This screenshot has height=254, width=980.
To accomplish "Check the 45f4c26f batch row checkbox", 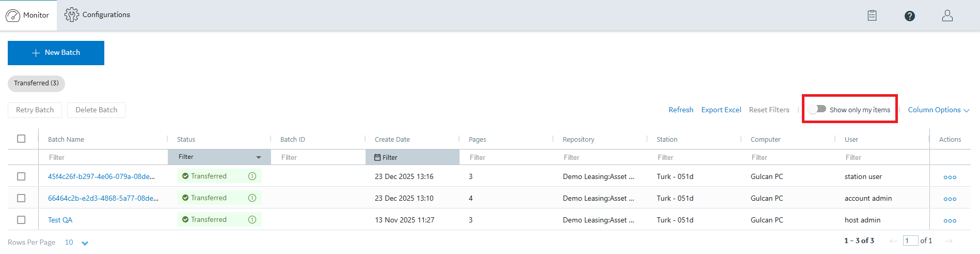I will (21, 176).
